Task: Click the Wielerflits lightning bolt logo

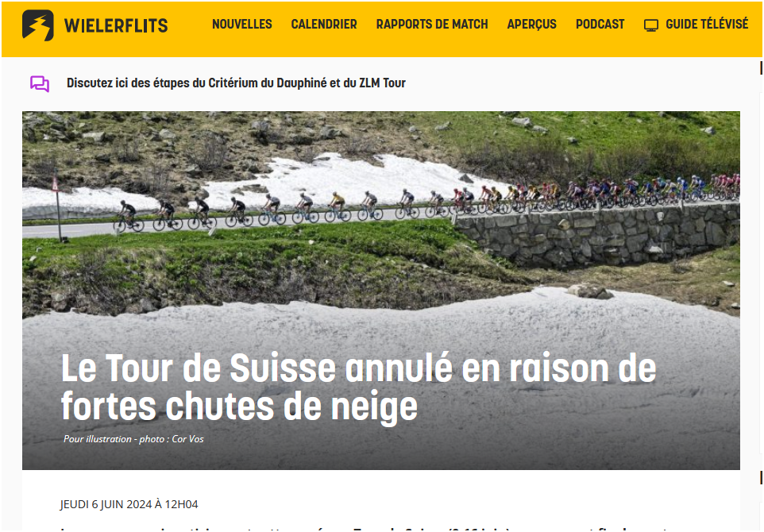Action: click(38, 25)
